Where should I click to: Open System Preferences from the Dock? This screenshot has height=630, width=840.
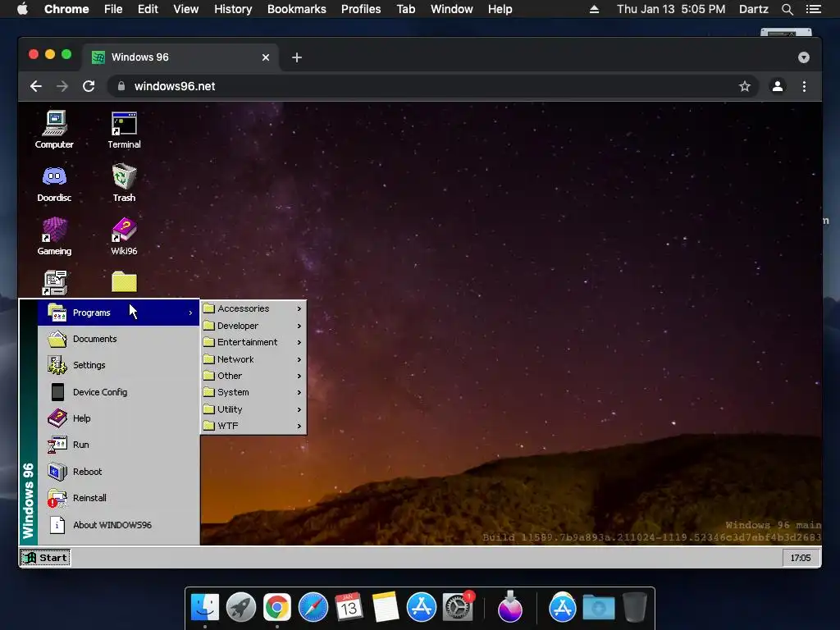point(458,607)
